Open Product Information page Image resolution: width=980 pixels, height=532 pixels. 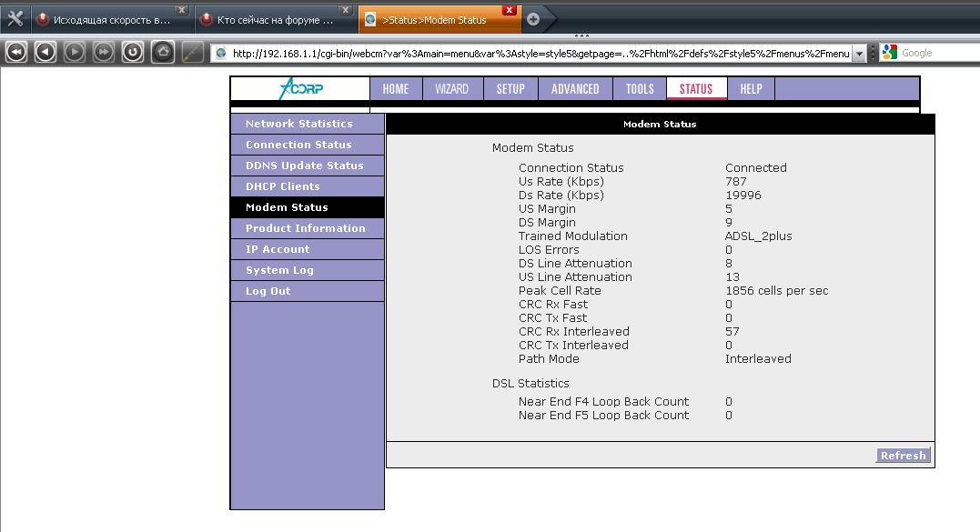pyautogui.click(x=307, y=228)
